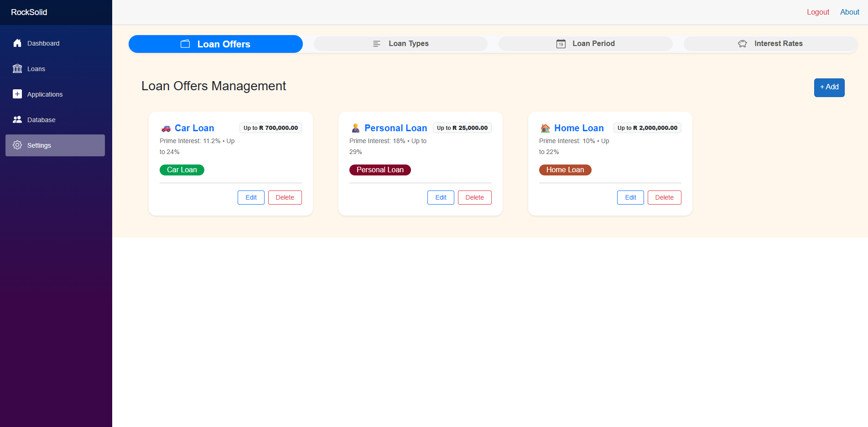Delete the Personal Loan offer

[474, 198]
